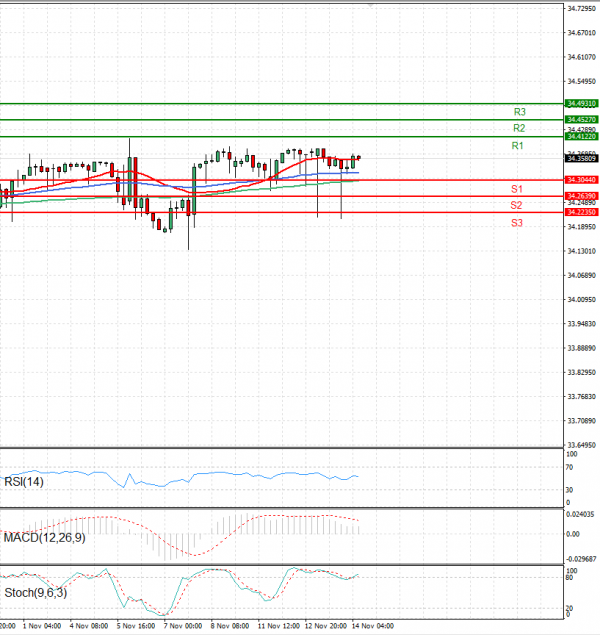Select the green 34.45270 price tag
600x635 pixels.
(581, 119)
